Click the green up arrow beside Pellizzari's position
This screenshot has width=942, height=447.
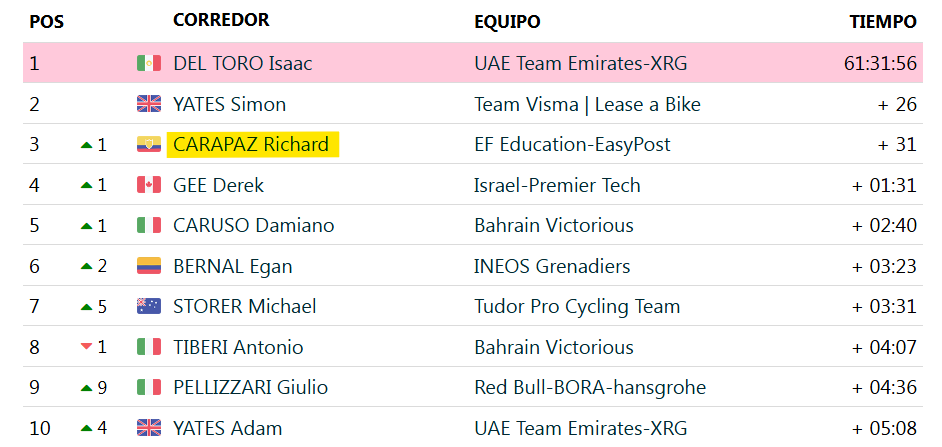[x=87, y=388]
